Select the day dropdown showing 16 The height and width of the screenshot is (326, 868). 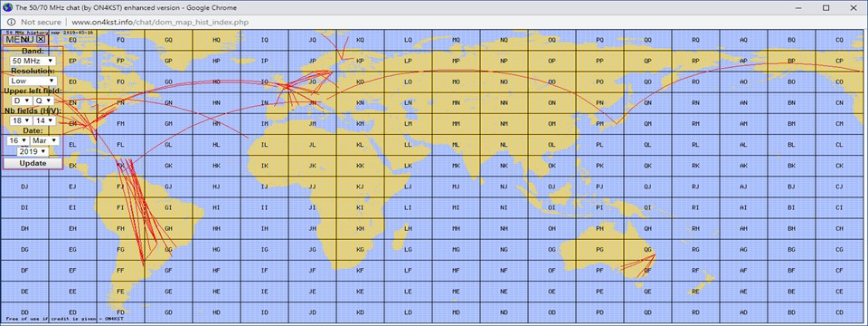[18, 141]
